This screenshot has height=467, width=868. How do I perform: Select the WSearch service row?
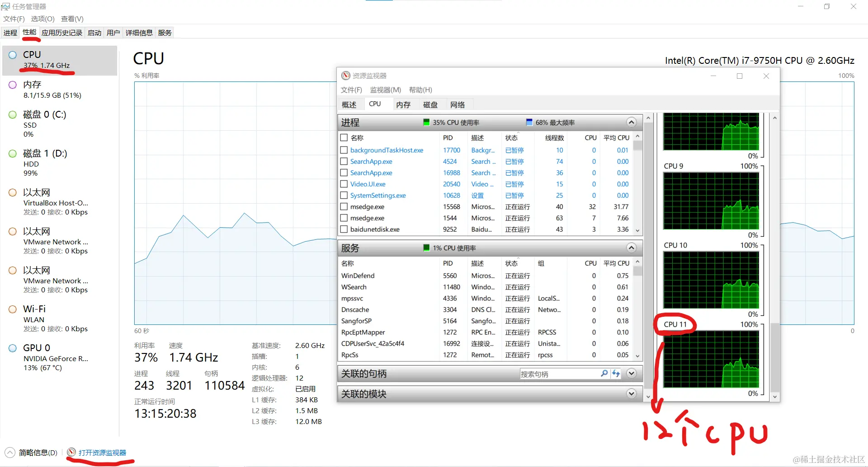coord(486,287)
